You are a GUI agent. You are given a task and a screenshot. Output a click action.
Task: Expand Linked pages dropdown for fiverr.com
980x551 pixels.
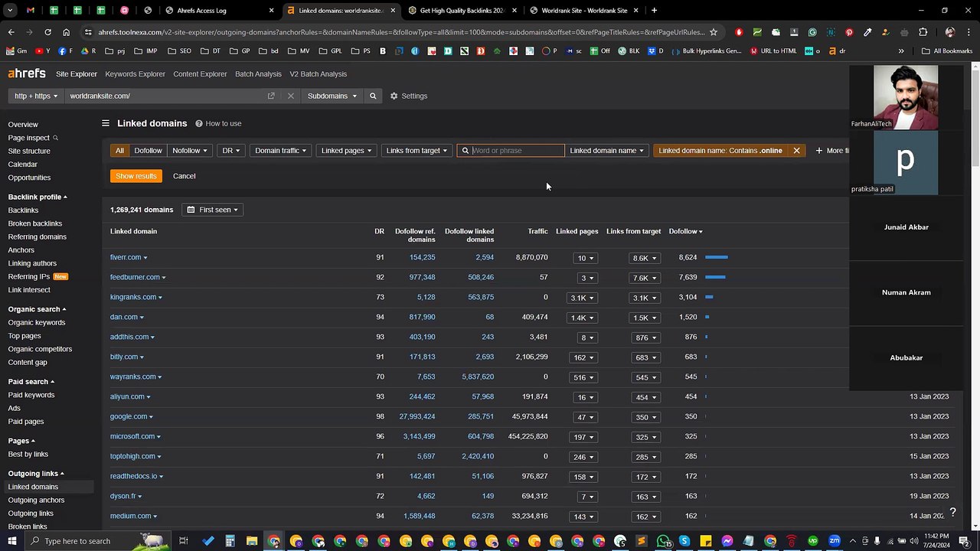(x=586, y=258)
